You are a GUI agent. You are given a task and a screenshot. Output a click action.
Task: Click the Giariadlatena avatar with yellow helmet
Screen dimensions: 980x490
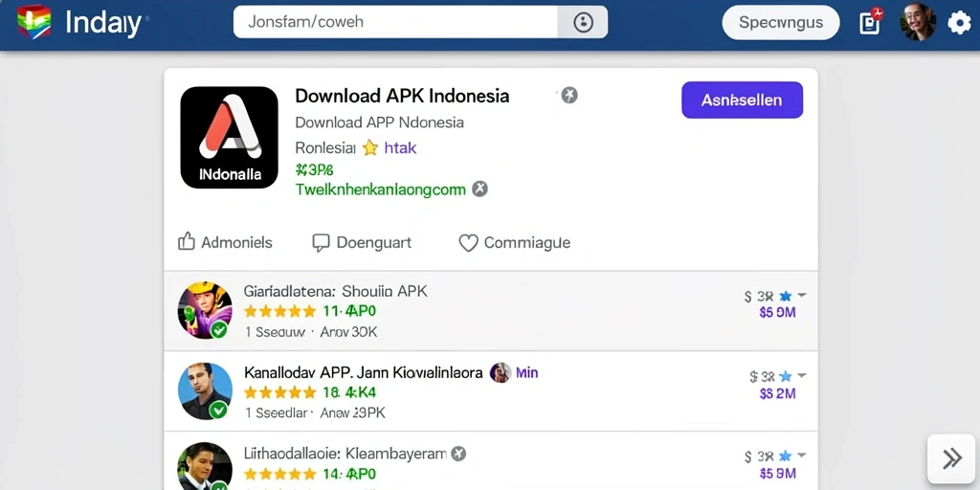point(205,310)
